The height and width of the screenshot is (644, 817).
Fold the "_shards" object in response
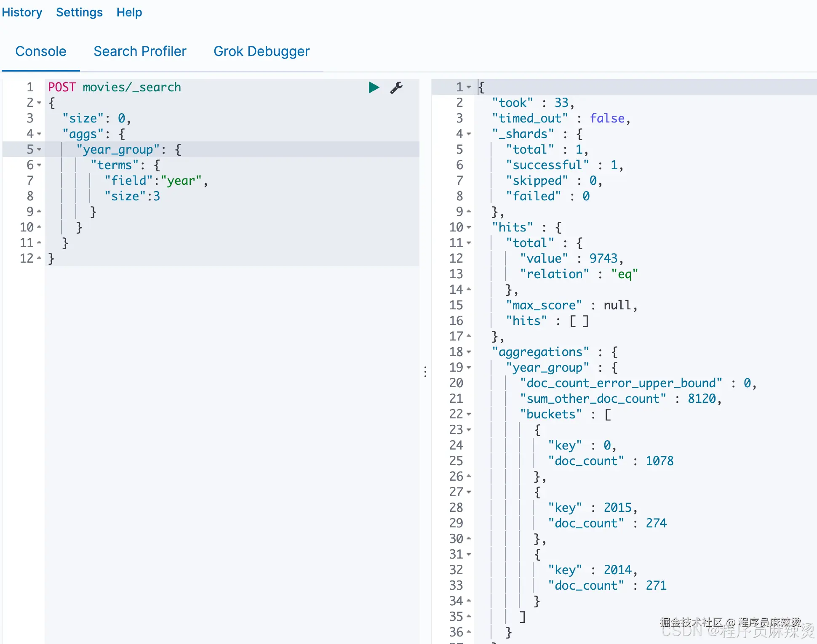click(469, 134)
